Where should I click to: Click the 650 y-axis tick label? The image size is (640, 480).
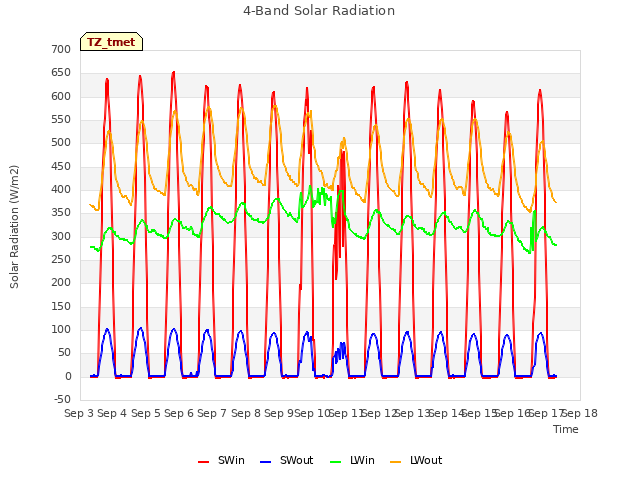pyautogui.click(x=61, y=73)
